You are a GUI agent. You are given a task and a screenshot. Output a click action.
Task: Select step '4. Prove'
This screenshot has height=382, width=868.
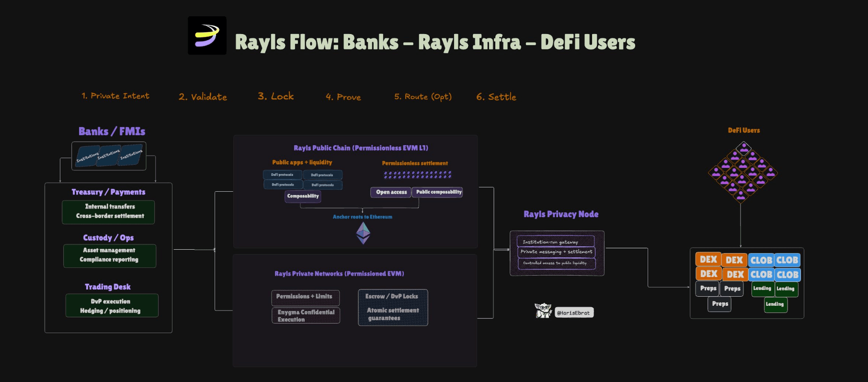(343, 97)
